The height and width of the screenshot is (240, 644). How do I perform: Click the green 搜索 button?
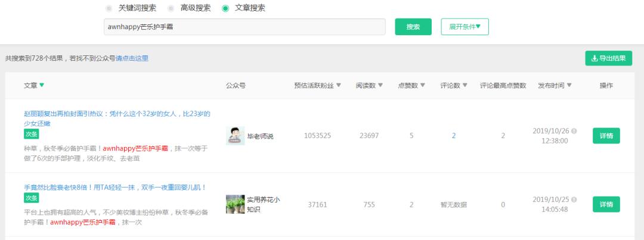coord(413,27)
